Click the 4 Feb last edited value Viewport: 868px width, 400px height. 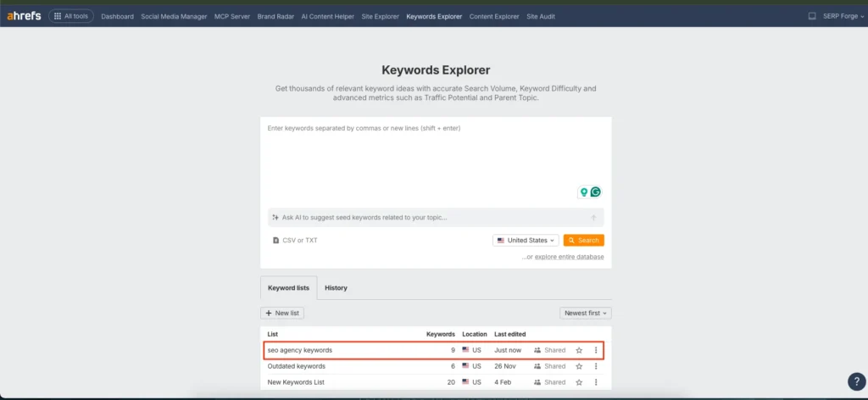(503, 382)
